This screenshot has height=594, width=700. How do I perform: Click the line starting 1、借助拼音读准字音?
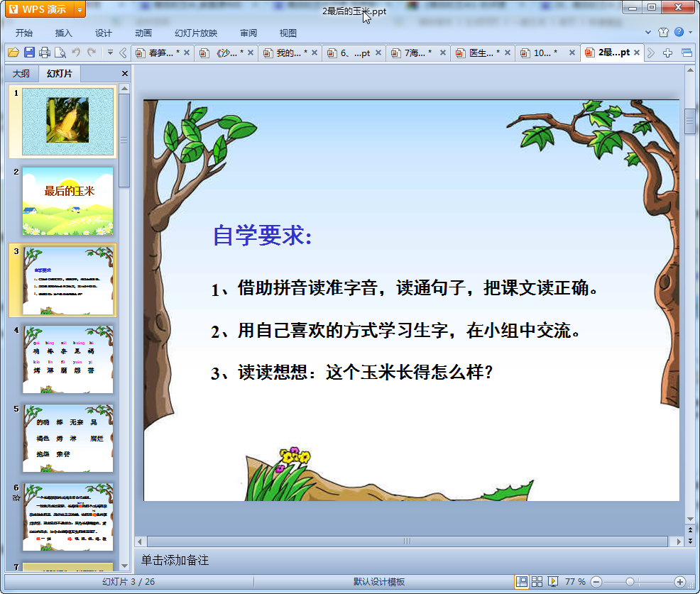coord(405,288)
